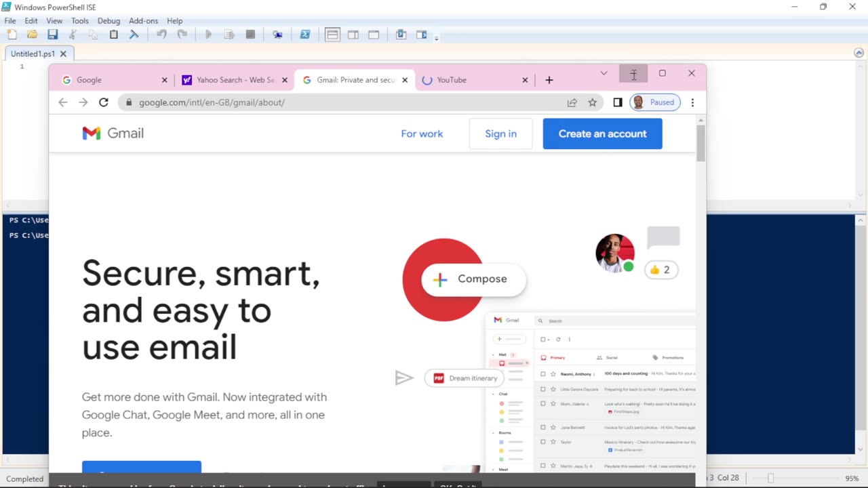
Task: Click ISE script pane scroll up arrow
Action: 861,68
